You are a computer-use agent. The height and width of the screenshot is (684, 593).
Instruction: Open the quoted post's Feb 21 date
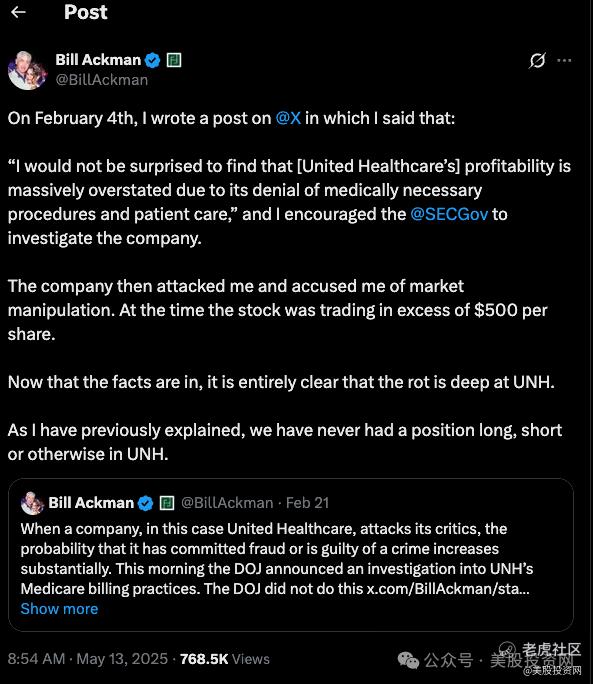coord(307,503)
